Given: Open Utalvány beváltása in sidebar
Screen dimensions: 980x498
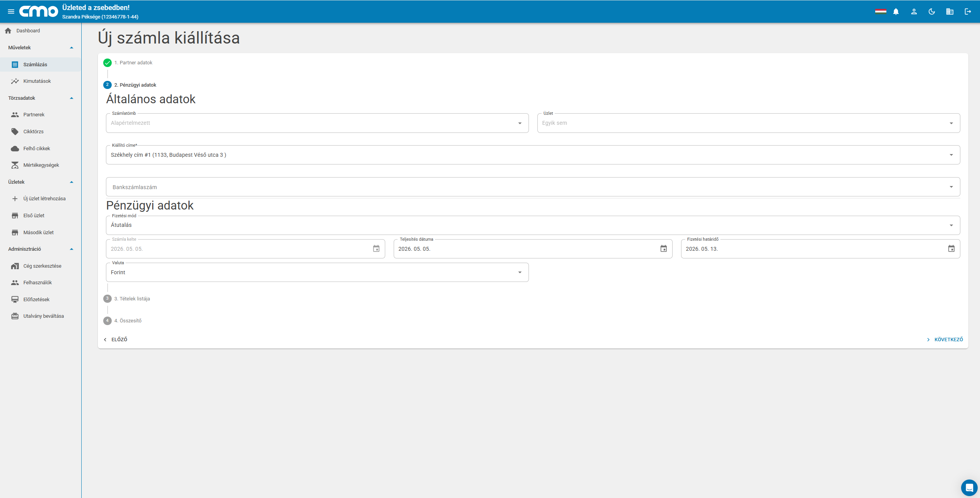Looking at the screenshot, I should pyautogui.click(x=40, y=316).
